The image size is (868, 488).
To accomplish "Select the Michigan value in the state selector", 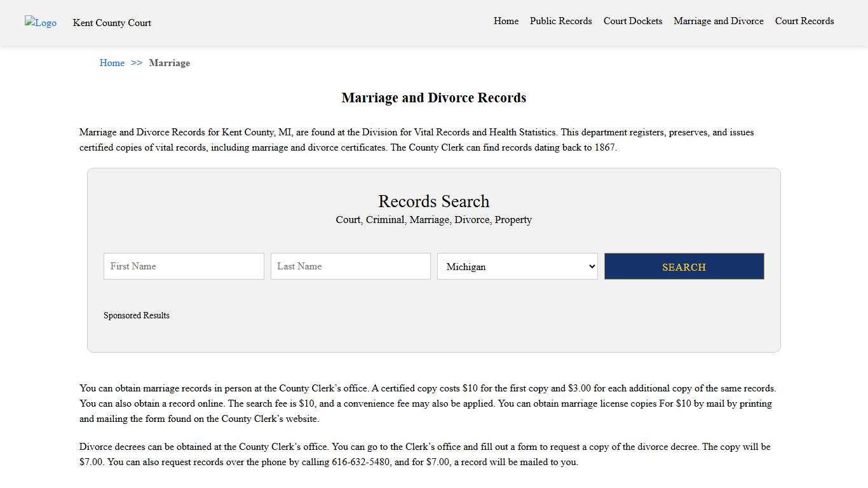I will coord(517,266).
